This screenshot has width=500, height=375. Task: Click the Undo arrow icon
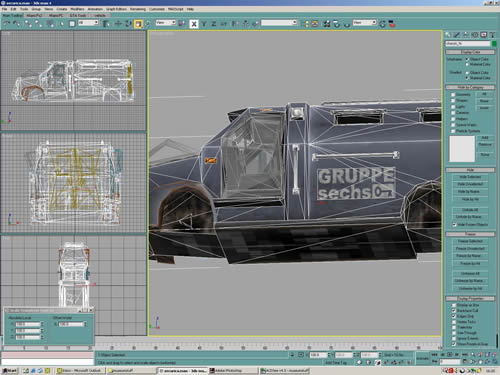(7, 24)
